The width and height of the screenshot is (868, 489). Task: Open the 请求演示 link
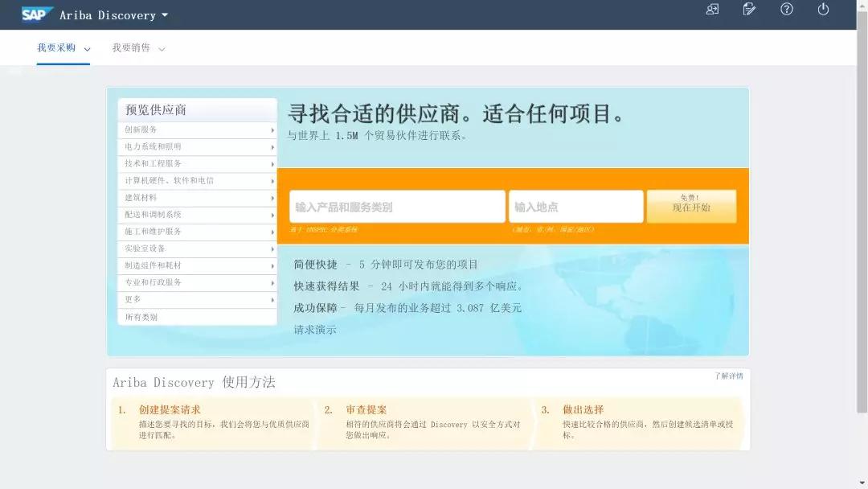point(315,330)
